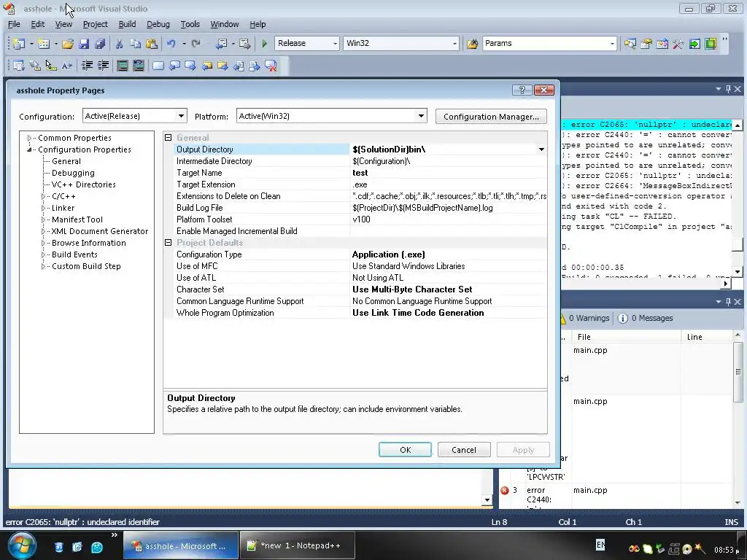747x560 pixels.
Task: Select the Build Events tree item
Action: click(x=74, y=254)
